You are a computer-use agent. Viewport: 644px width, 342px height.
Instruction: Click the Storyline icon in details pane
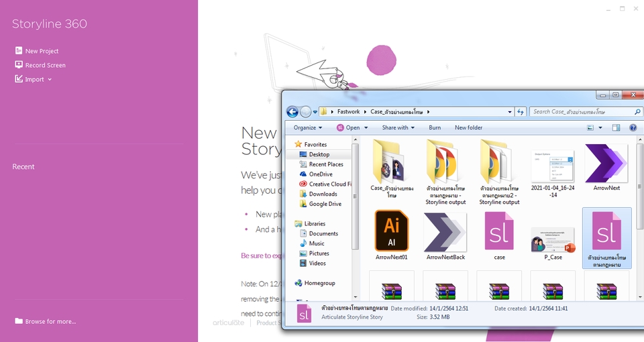(304, 313)
